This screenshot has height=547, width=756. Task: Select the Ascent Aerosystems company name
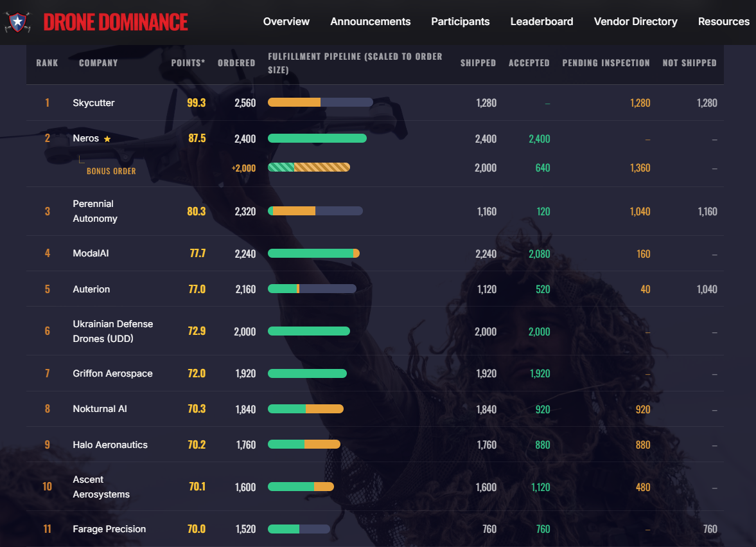pyautogui.click(x=101, y=487)
